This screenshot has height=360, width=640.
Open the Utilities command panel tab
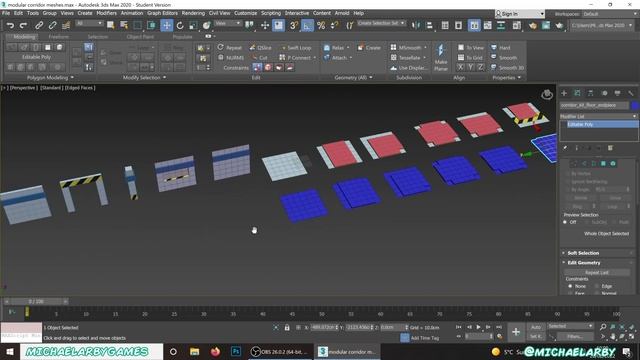631,93
